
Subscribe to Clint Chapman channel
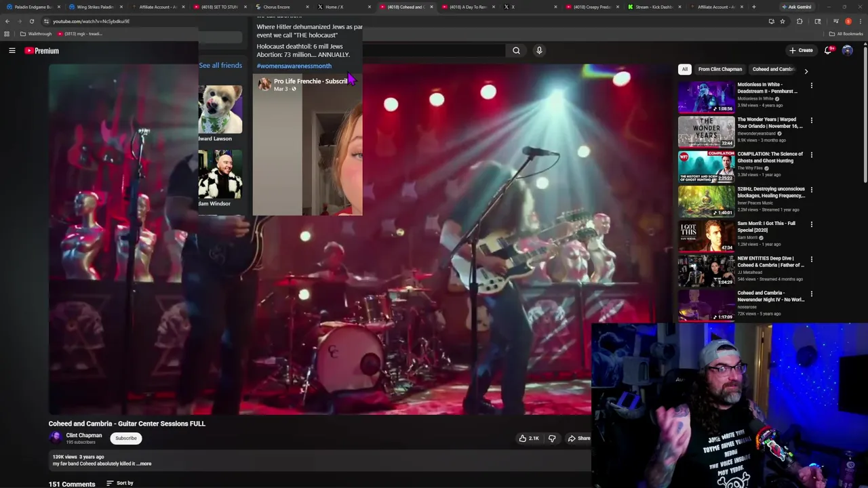coord(125,438)
